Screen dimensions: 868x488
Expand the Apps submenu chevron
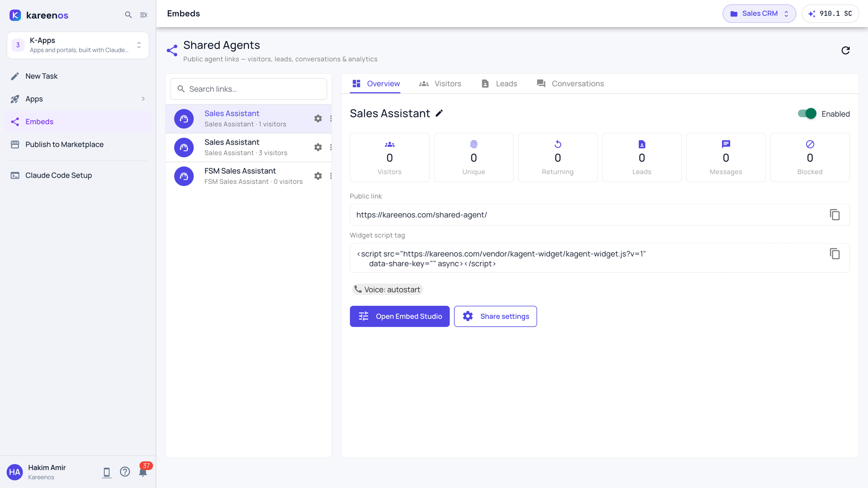click(143, 99)
